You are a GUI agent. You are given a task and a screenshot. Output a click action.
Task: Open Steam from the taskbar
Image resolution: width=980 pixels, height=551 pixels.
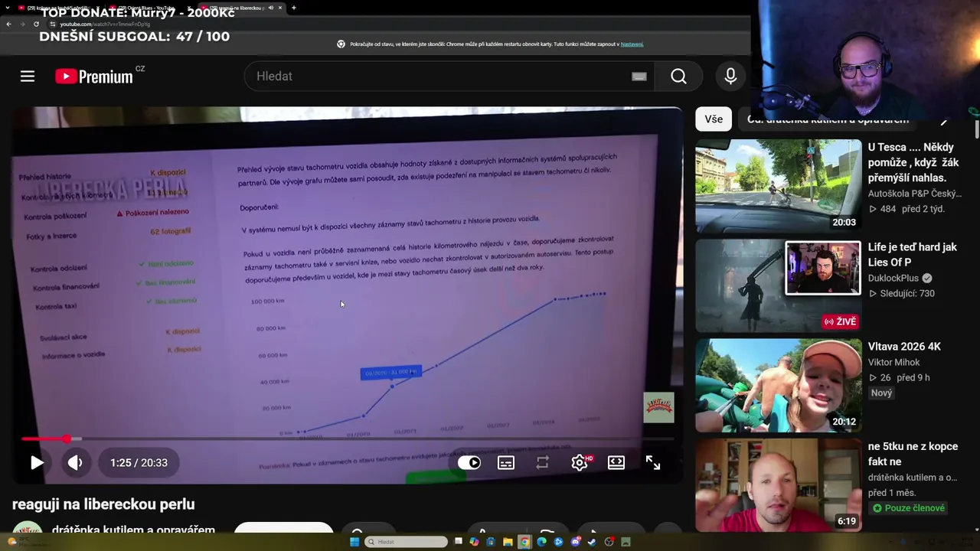[x=592, y=542]
